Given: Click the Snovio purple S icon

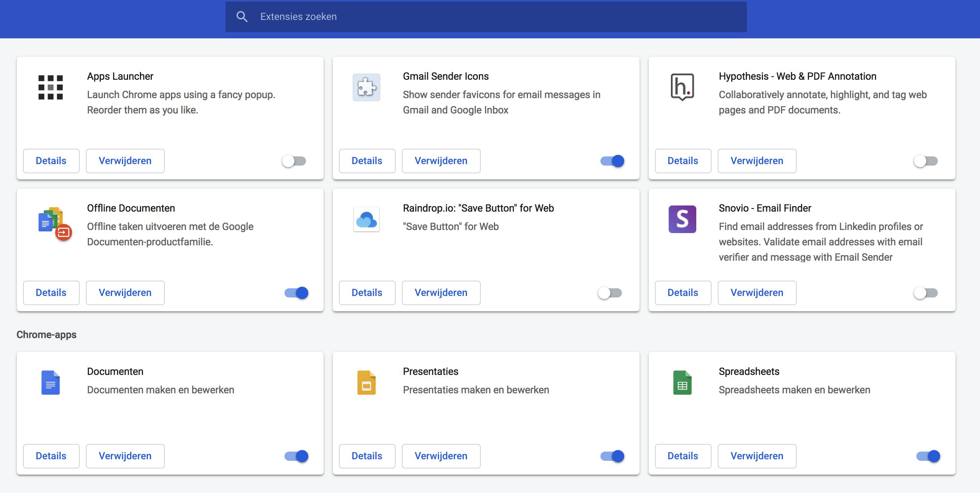Looking at the screenshot, I should tap(682, 219).
